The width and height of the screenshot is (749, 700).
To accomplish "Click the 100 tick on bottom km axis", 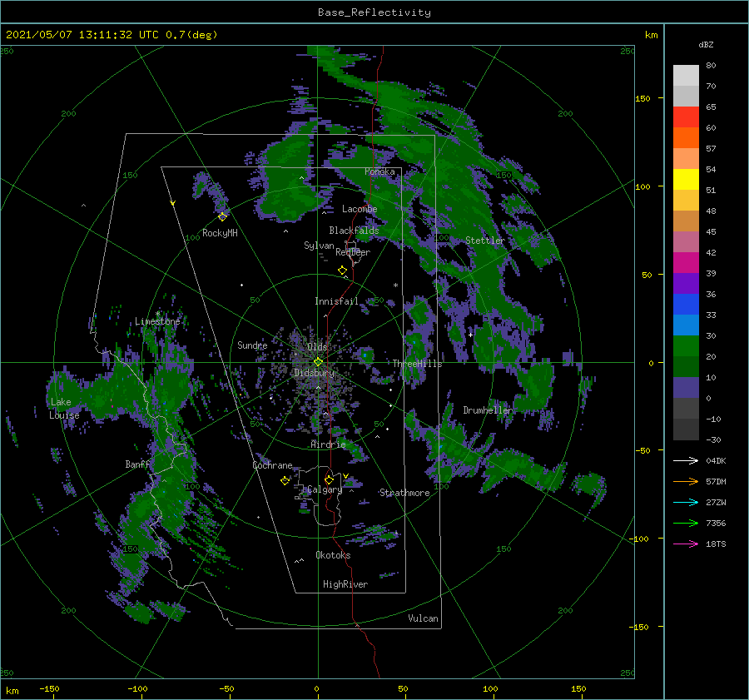I will [x=490, y=688].
